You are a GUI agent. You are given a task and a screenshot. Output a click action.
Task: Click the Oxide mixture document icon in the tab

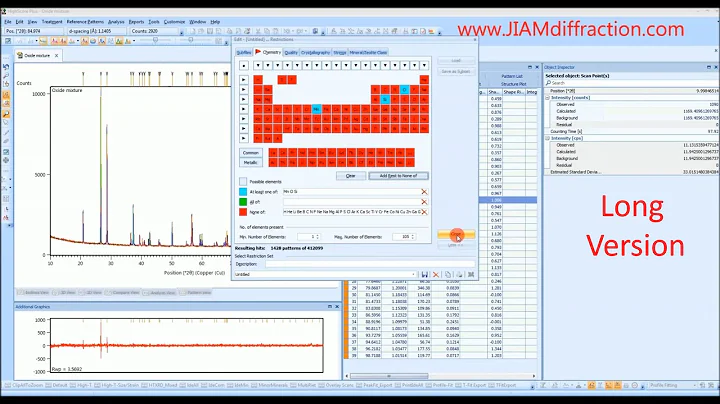(20, 56)
